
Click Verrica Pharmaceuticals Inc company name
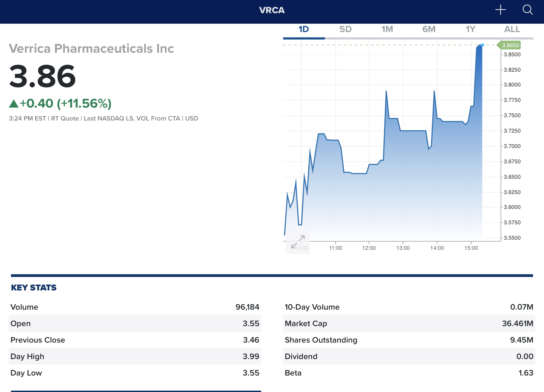coord(91,49)
